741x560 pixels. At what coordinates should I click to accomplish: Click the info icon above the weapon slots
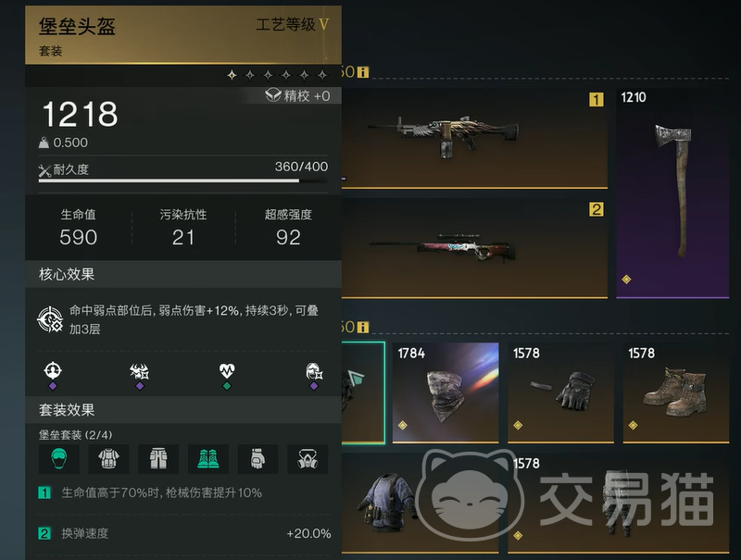(x=363, y=72)
